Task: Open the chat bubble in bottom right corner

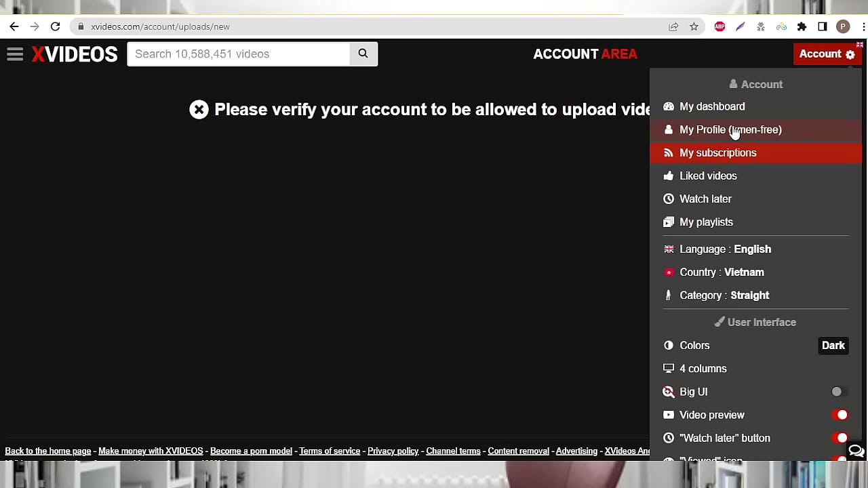Action: pos(856,450)
